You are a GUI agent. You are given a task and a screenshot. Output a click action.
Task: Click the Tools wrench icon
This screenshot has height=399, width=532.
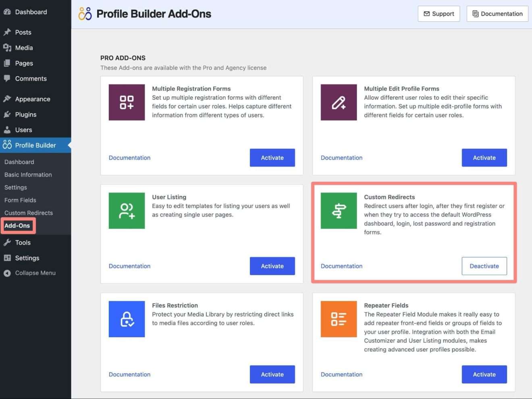(7, 242)
